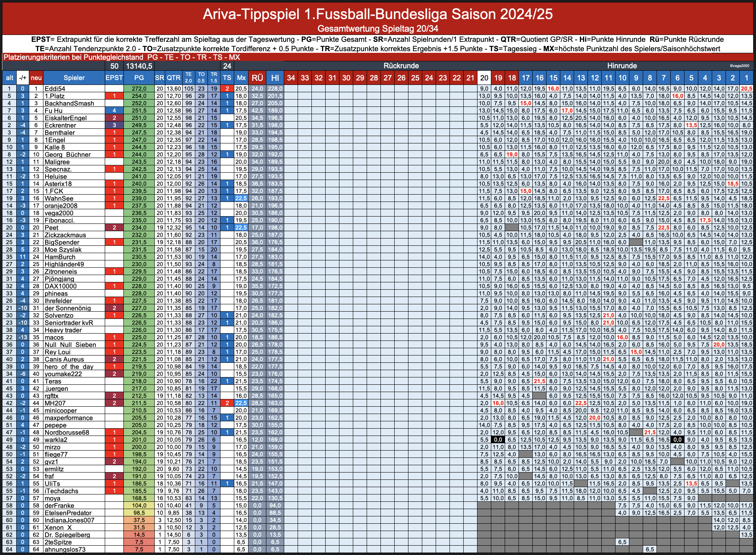Image resolution: width=756 pixels, height=555 pixels.
Task: Click the 'Spieler' column header
Action: tap(74, 78)
